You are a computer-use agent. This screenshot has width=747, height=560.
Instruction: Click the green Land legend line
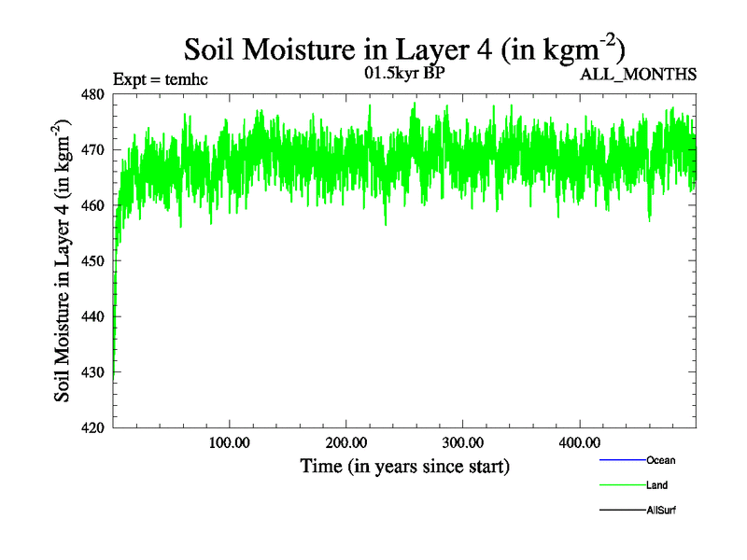click(622, 485)
